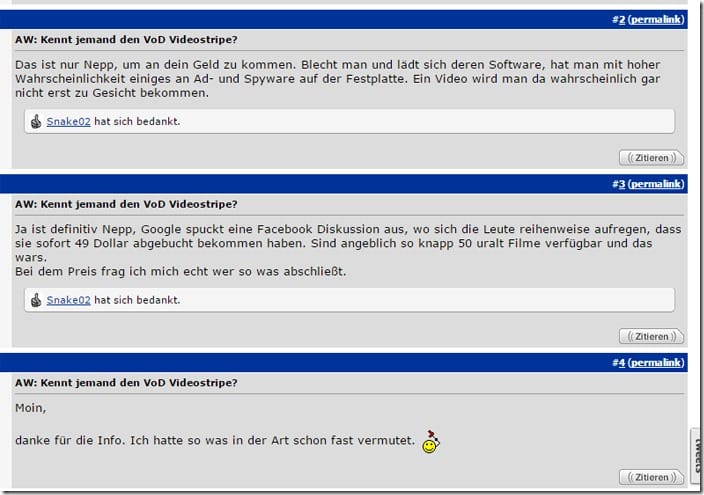Click the post #2 title heading
The image size is (704, 495).
coord(126,40)
